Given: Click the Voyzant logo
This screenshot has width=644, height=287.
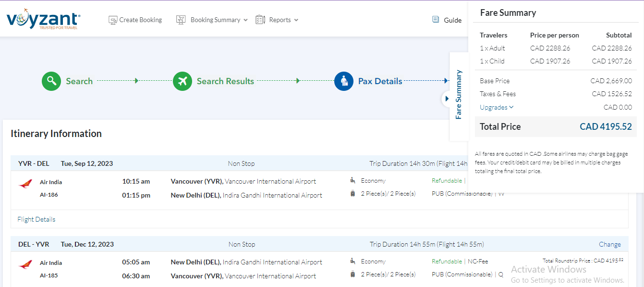Looking at the screenshot, I should [43, 20].
